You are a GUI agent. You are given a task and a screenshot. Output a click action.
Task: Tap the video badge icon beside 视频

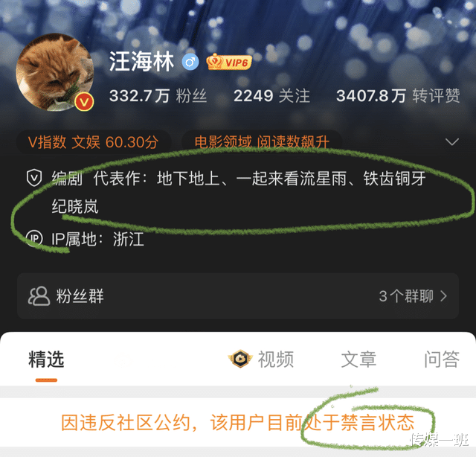pyautogui.click(x=240, y=359)
